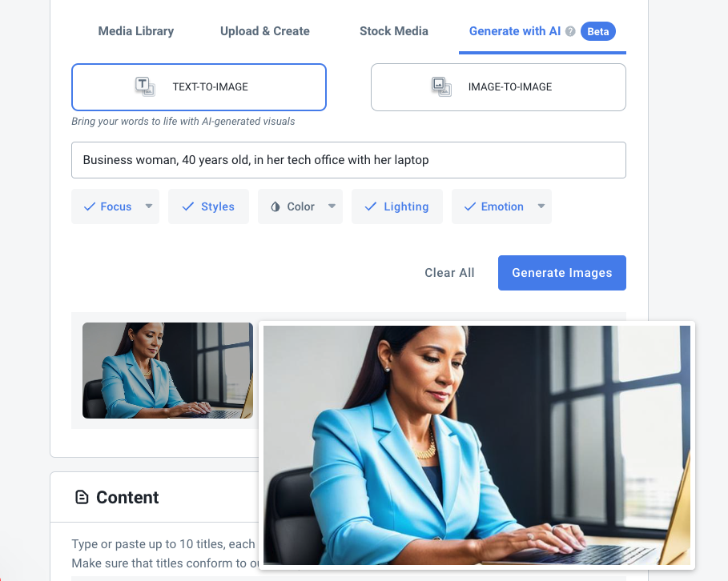
Task: Click the text-to-image T icon
Action: point(145,86)
